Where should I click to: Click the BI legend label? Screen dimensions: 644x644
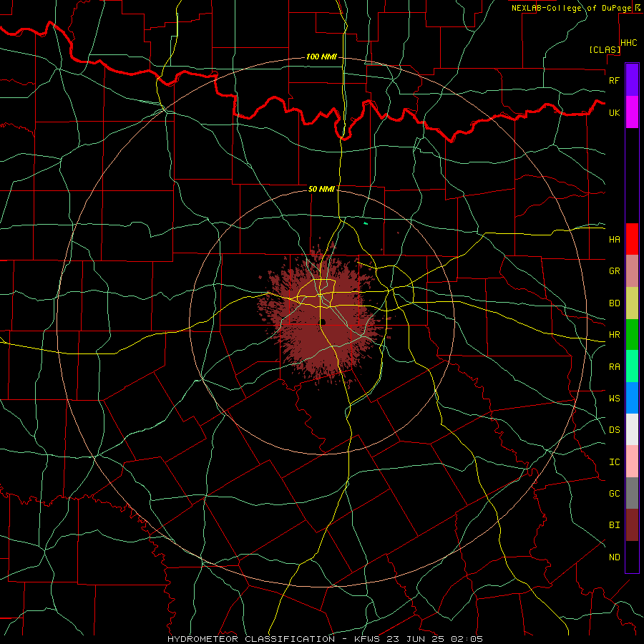(x=614, y=525)
